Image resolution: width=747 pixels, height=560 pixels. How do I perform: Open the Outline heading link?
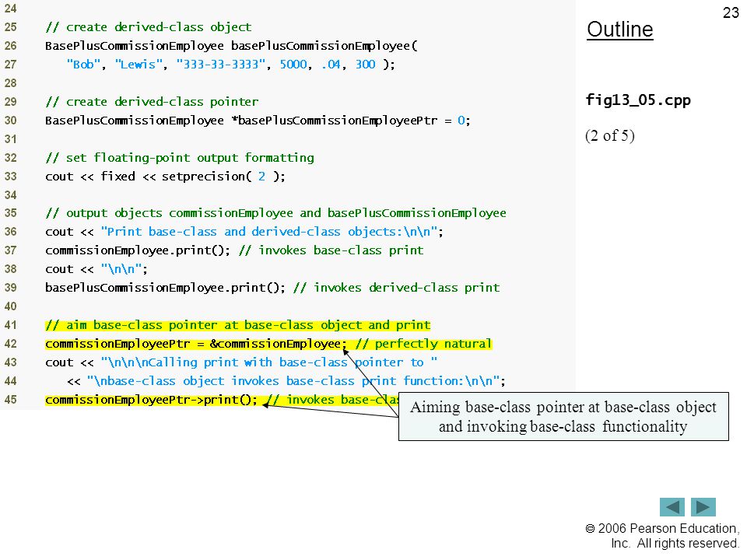[620, 30]
